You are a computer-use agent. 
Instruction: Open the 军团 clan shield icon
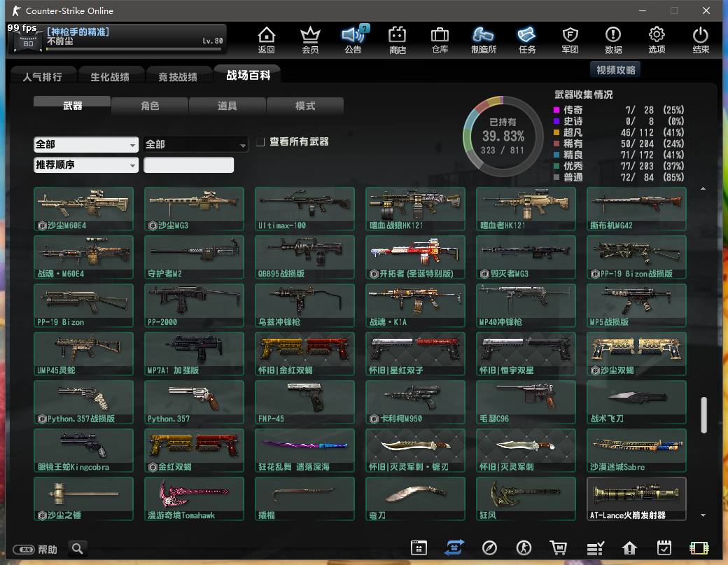(570, 40)
